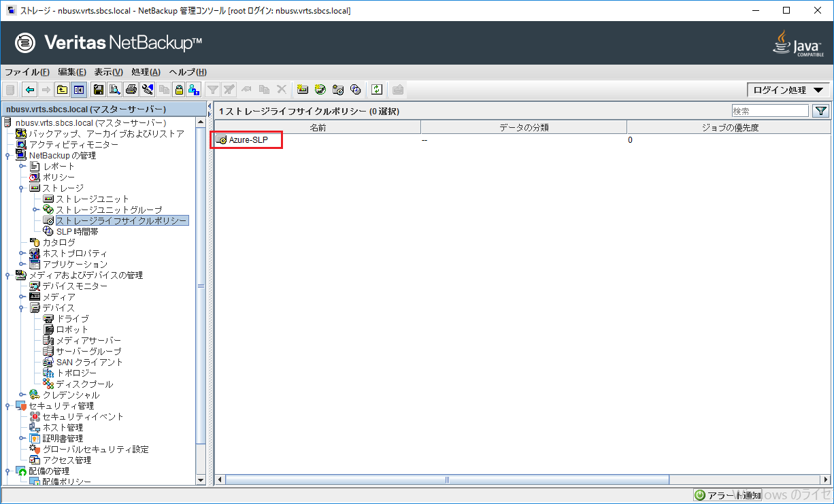Click the Activity Monitor (アクティビティモニター) tree icon
Viewport: 834px width, 504px height.
[x=22, y=145]
